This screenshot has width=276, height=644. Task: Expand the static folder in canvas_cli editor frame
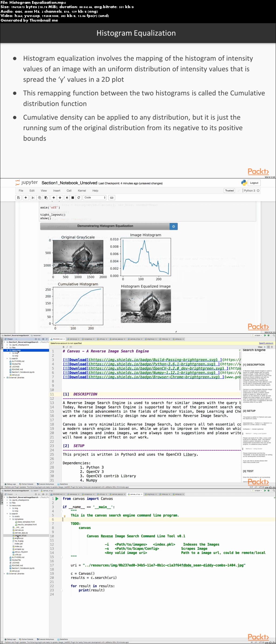pyautogui.click(x=10, y=516)
